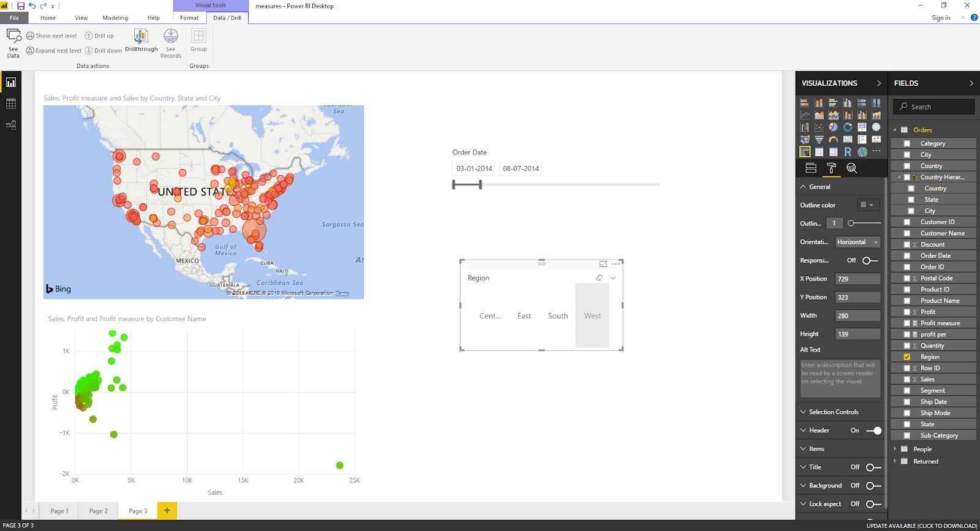
Task: Click the See Data ribbon button
Action: [x=13, y=43]
